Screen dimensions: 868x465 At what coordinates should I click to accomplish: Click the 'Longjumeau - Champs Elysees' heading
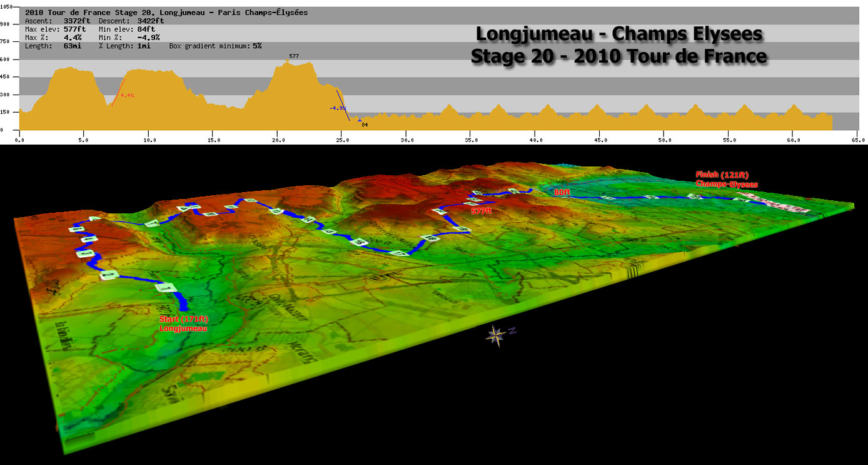[618, 33]
